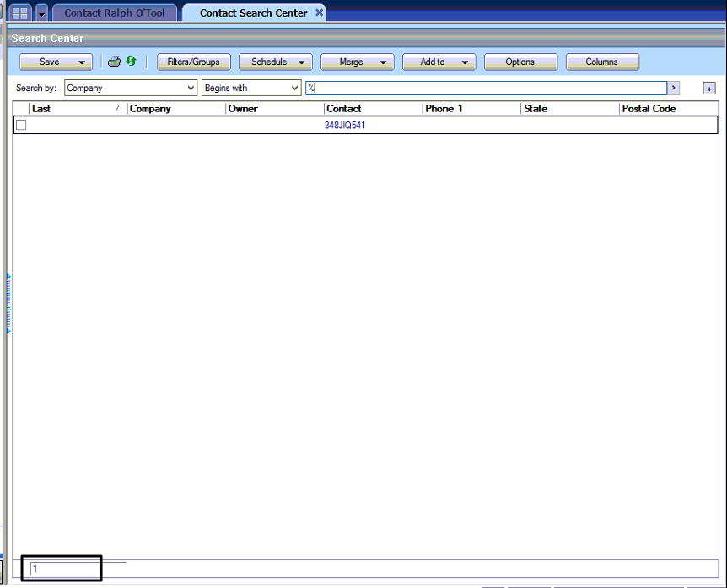This screenshot has height=588, width=727.
Task: Click the printer icon in the toolbar
Action: [x=114, y=62]
